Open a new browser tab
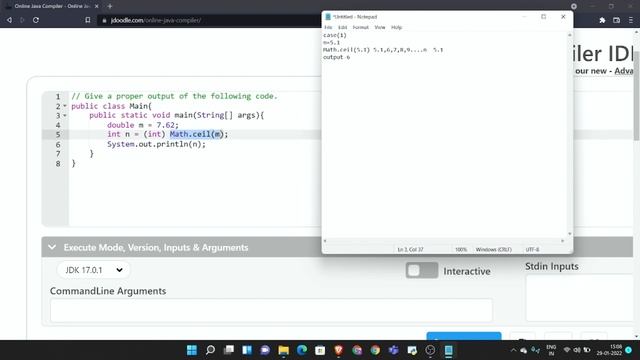The height and width of the screenshot is (360, 640). 110,6
